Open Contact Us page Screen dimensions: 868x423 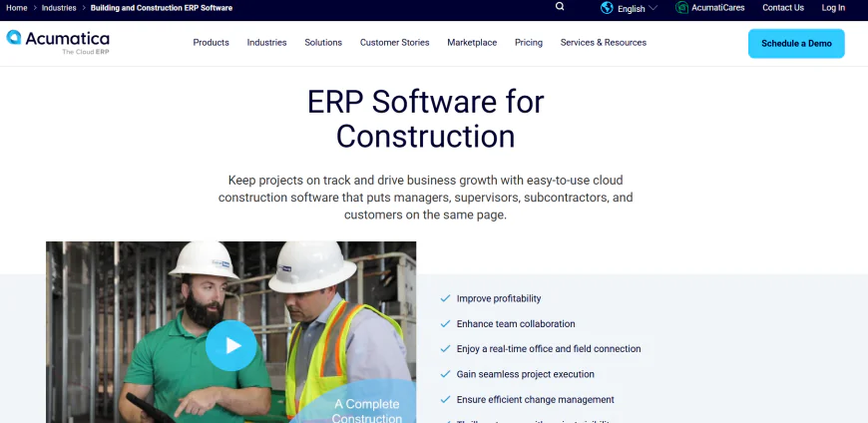(x=782, y=8)
